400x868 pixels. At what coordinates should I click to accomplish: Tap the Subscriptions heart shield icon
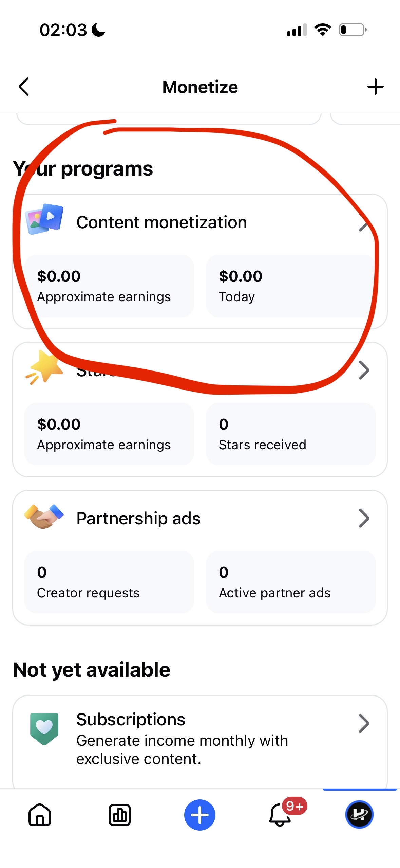(44, 729)
